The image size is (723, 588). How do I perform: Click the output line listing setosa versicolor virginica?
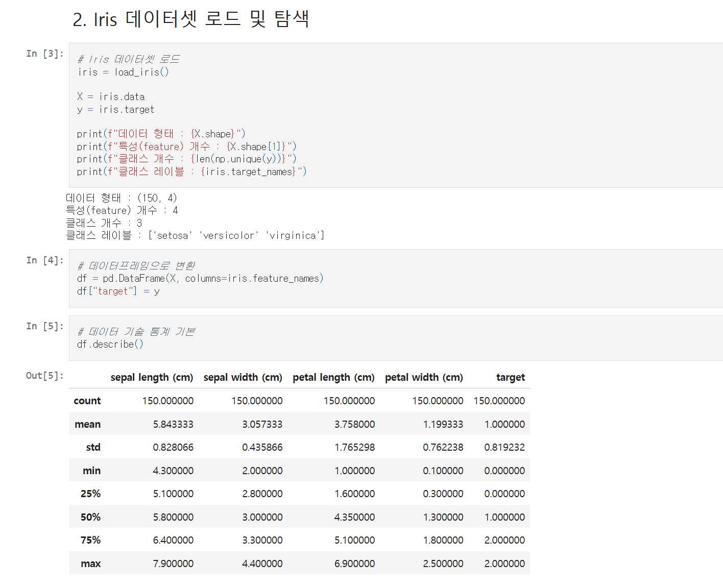click(195, 235)
